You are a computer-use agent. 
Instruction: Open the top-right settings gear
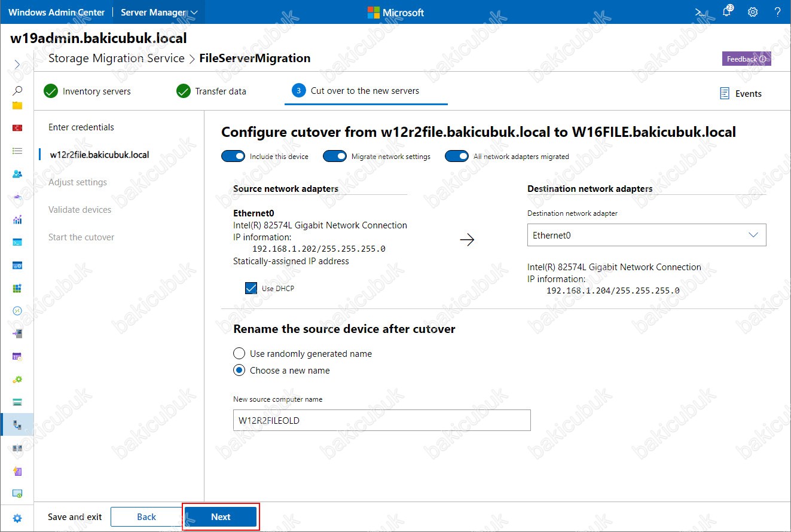[x=753, y=12]
